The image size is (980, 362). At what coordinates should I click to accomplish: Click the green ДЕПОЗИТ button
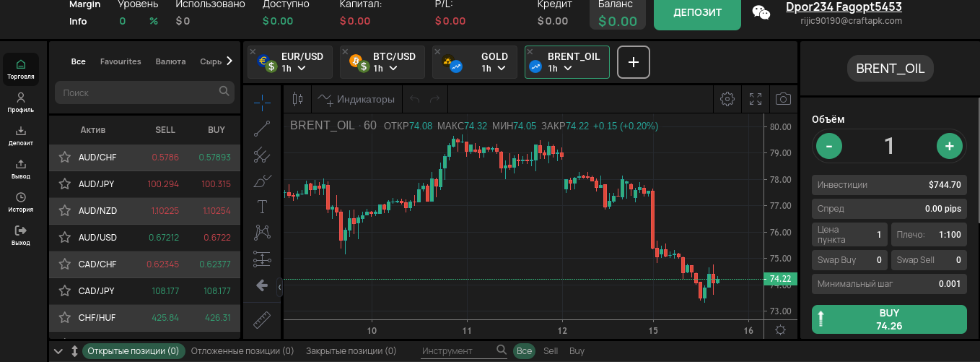point(697,13)
